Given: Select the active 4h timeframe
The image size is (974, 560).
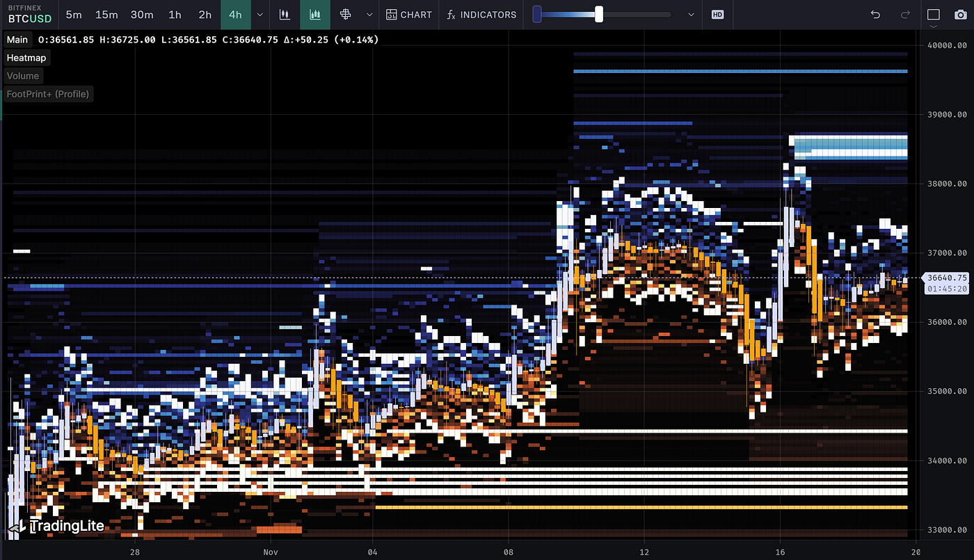Looking at the screenshot, I should (x=235, y=15).
